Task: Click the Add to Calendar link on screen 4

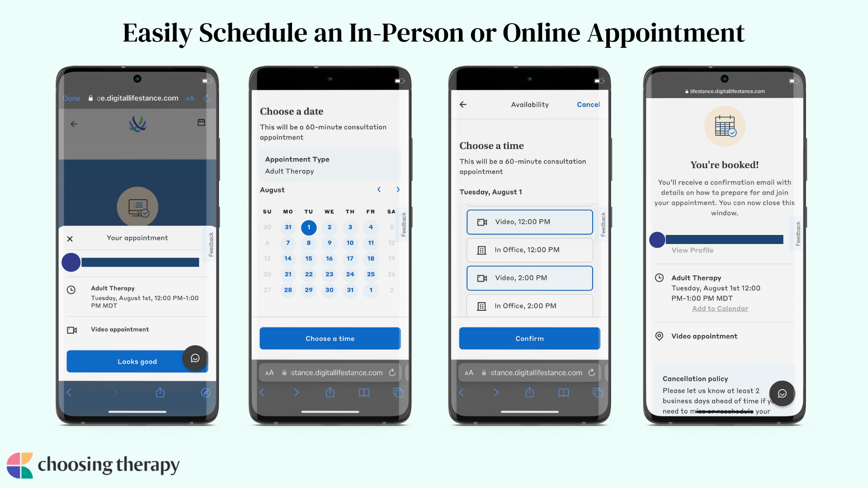Action: (x=720, y=309)
